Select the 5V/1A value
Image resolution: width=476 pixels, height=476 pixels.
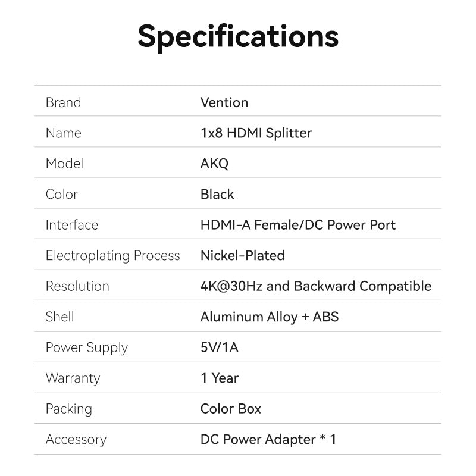(x=219, y=347)
